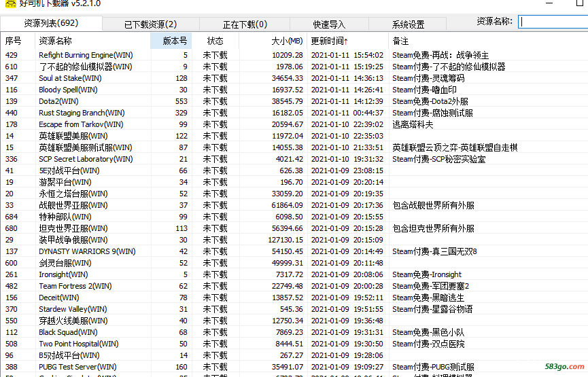Click note Steam付费-真三国无双8
Image resolution: width=588 pixels, height=377 pixels.
click(x=434, y=252)
